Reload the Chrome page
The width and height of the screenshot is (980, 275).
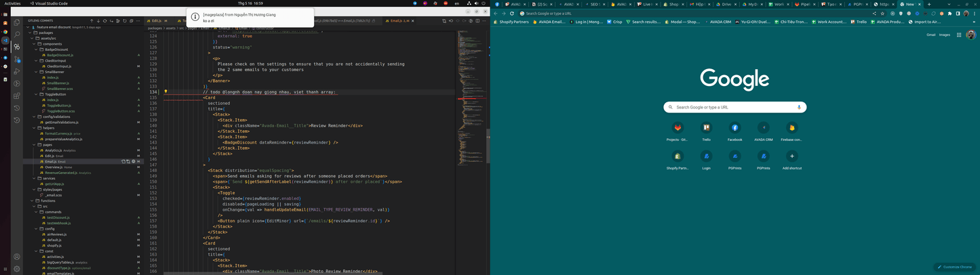tap(513, 14)
